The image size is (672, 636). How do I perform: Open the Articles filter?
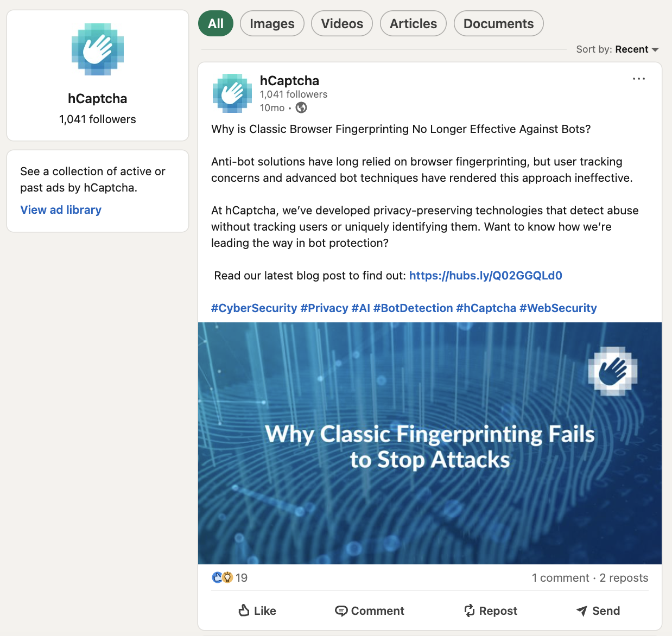click(x=413, y=24)
